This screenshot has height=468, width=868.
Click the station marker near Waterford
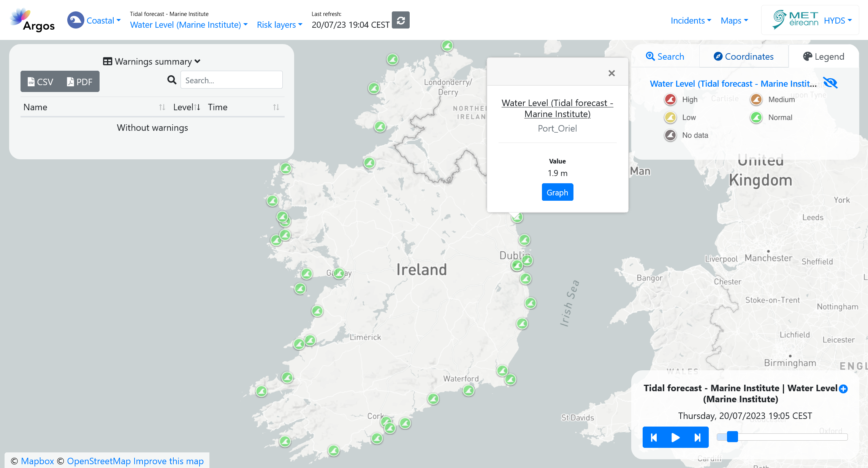[469, 390]
